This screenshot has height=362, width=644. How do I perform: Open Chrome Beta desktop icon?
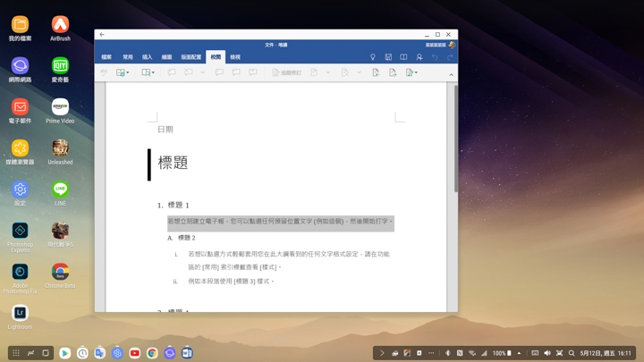pos(60,276)
